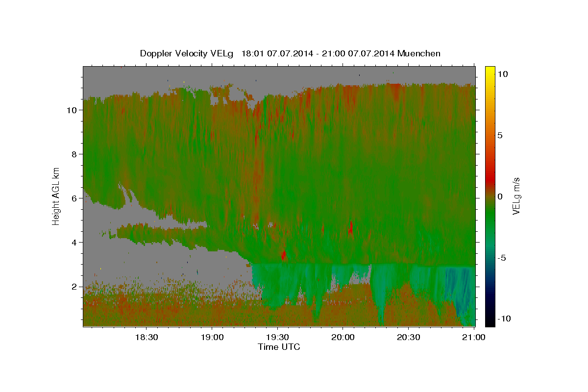Click the height axis label 8
The width and height of the screenshot is (588, 392).
(x=74, y=154)
